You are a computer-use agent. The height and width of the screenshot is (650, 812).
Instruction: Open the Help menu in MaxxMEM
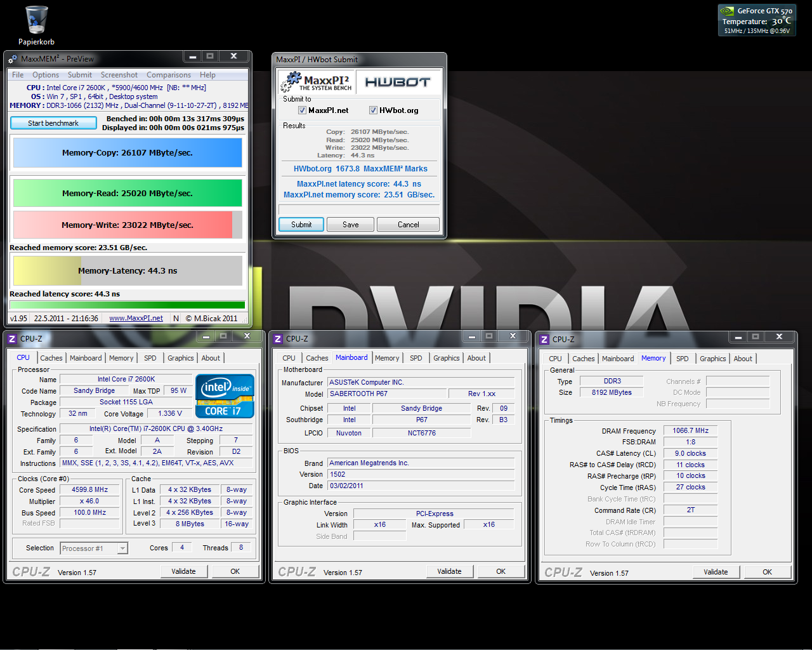click(x=207, y=75)
